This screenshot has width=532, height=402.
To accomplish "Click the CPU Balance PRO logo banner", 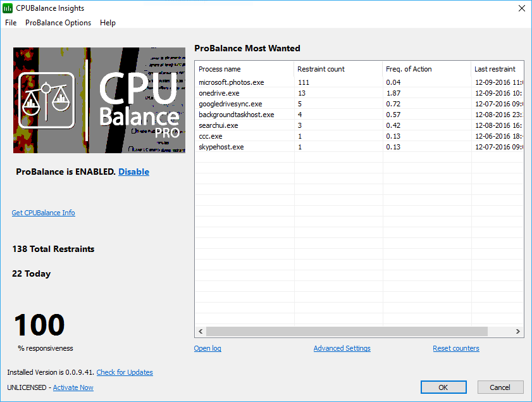I will coord(99,100).
